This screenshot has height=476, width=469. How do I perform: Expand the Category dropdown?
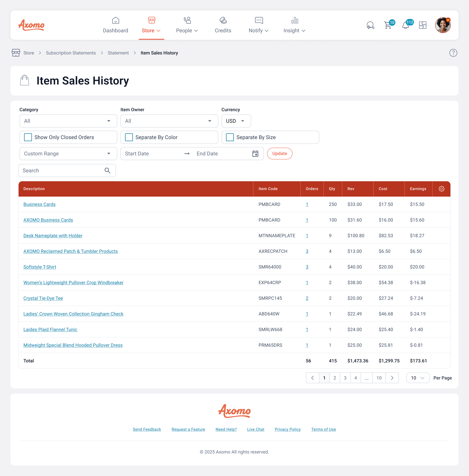(68, 121)
